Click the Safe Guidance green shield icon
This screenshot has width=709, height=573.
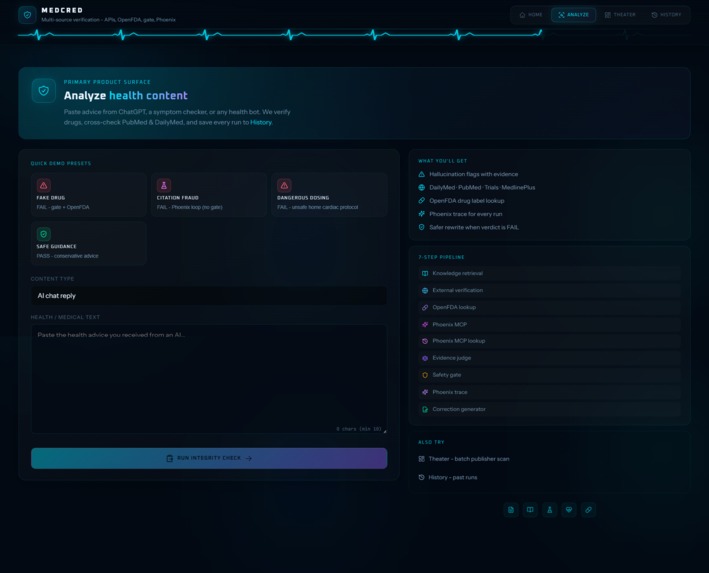point(43,234)
